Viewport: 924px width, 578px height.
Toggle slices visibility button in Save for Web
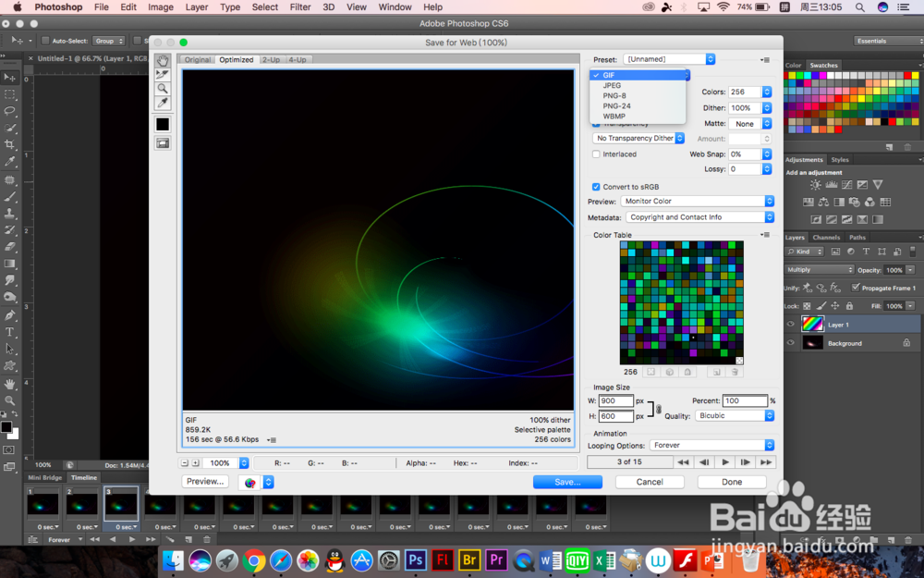(163, 143)
